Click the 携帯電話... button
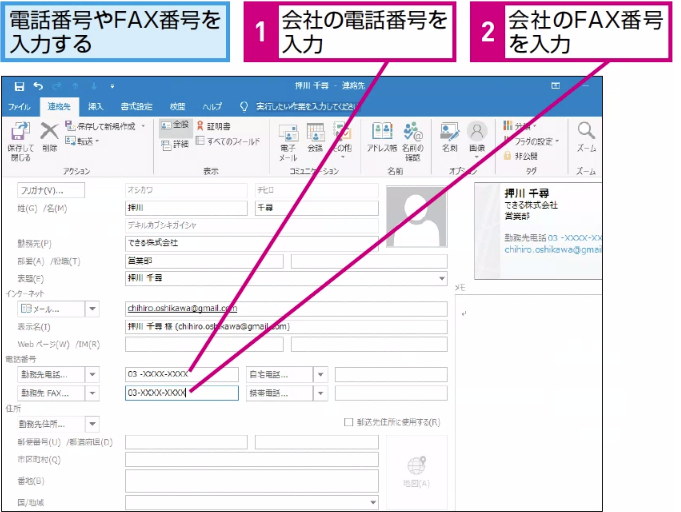 279,393
